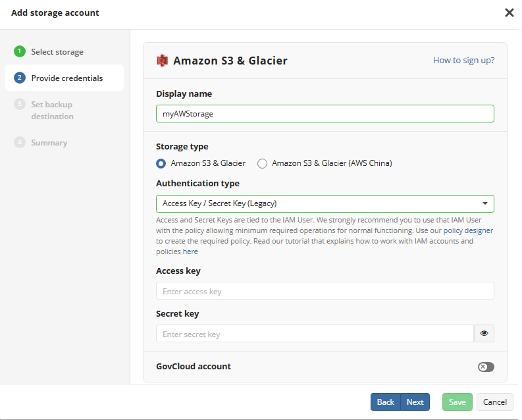
Task: Open the Authentication type dropdown
Action: pos(325,203)
